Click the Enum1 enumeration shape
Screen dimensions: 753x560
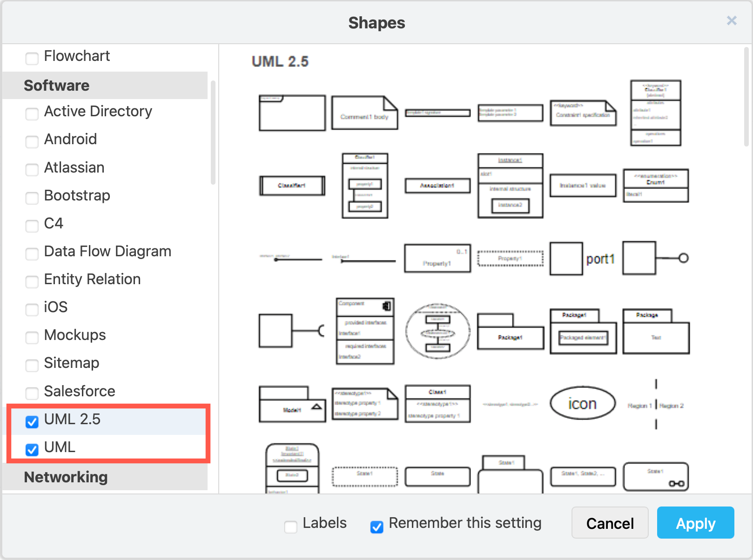pos(655,185)
